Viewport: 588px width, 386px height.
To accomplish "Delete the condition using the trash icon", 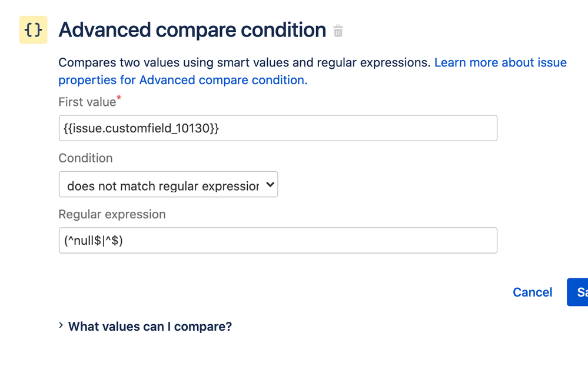I will coord(338,31).
